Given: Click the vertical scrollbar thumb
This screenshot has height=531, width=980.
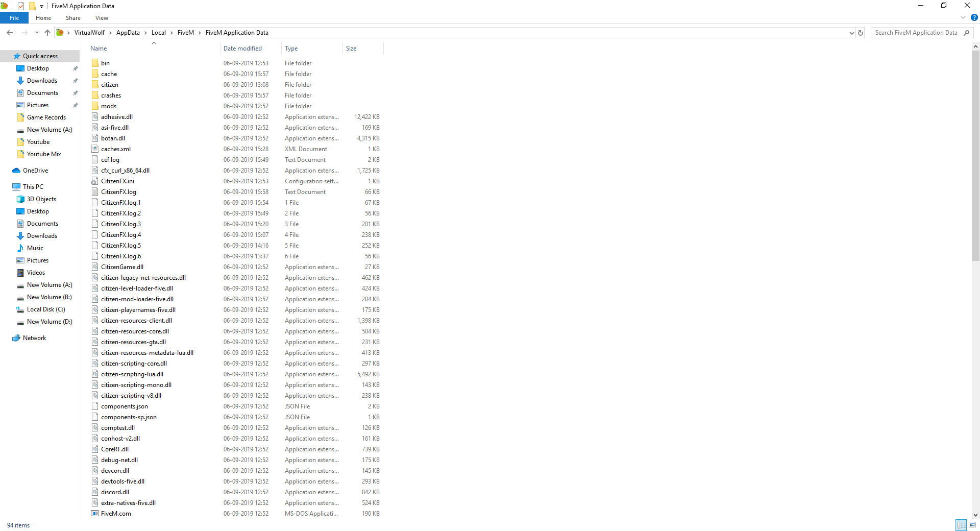Looking at the screenshot, I should [x=975, y=156].
